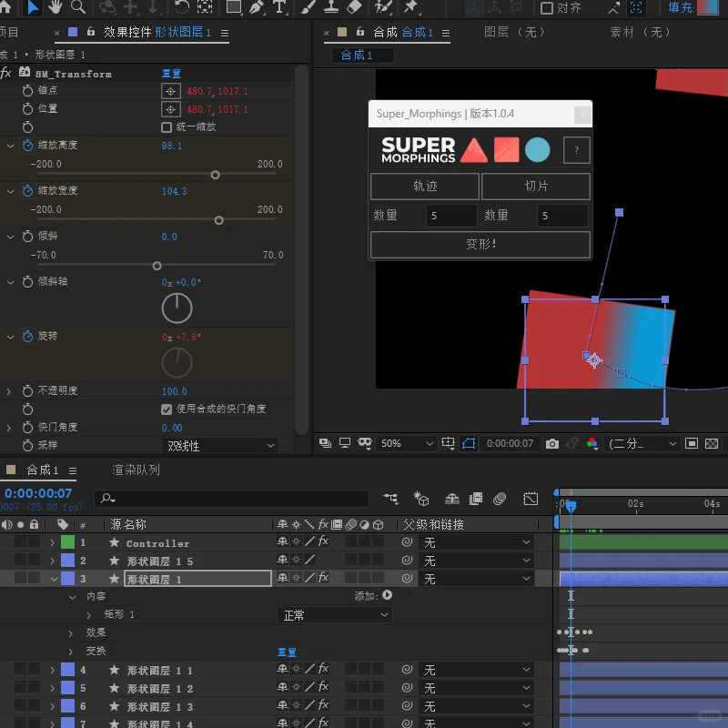Toggle stopwatch for 不透明度 opacity
This screenshot has width=728, height=728.
click(x=27, y=391)
